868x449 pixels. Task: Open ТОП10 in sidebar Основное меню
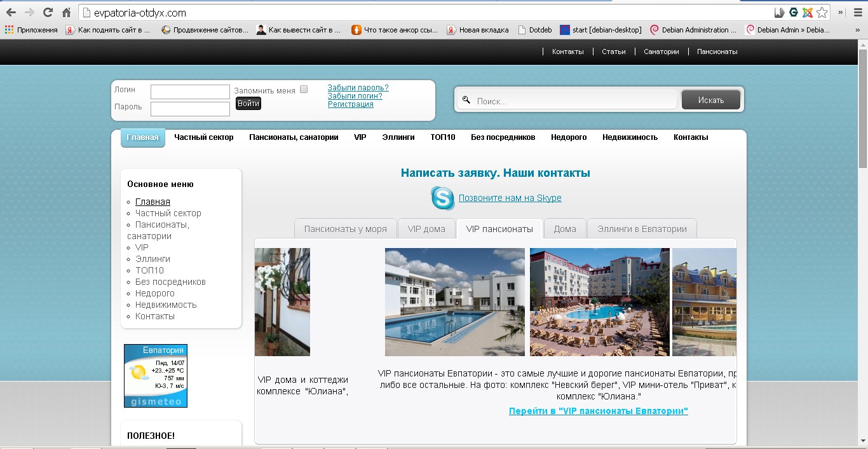click(150, 270)
